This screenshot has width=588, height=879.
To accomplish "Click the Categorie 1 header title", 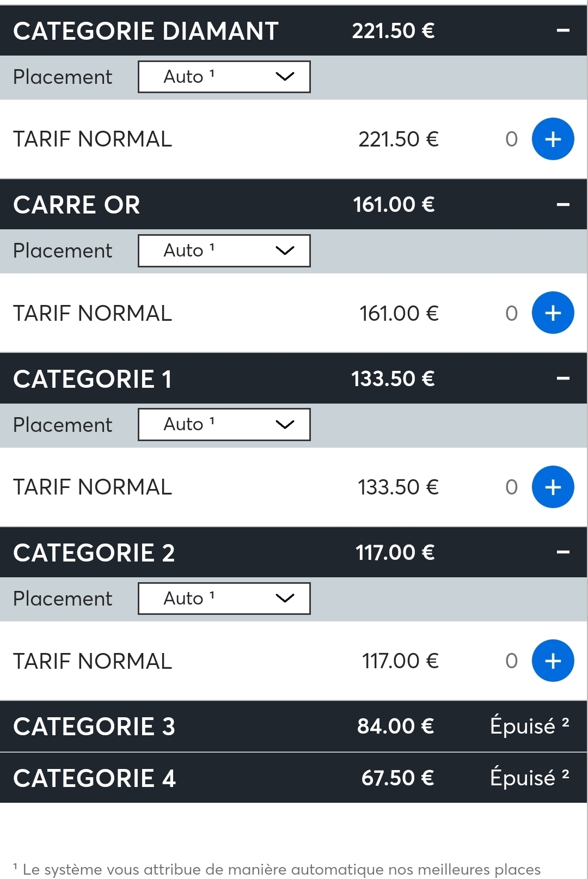I will pyautogui.click(x=93, y=379).
